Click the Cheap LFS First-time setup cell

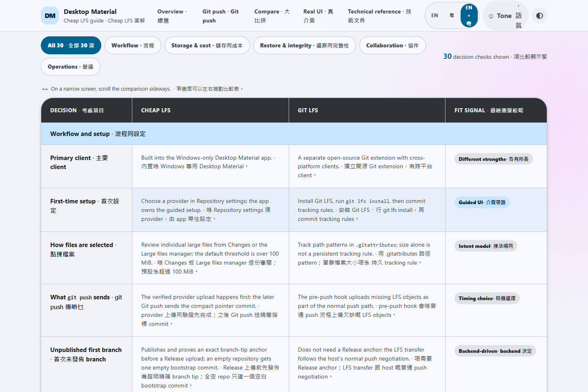210,210
